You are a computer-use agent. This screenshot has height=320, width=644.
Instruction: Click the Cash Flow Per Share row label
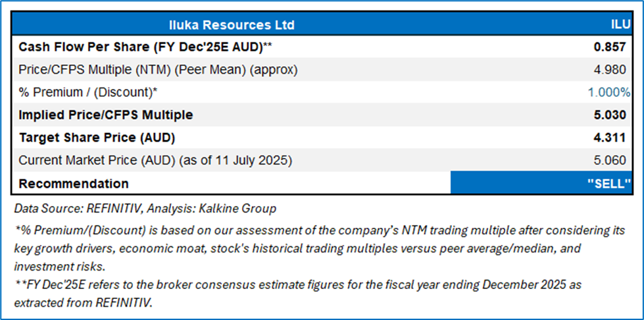(145, 47)
